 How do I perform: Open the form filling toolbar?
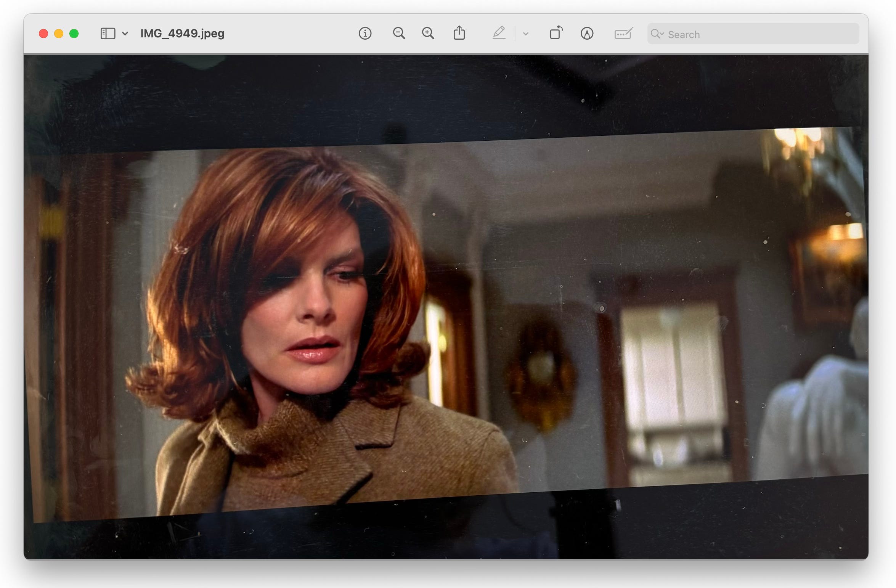623,34
